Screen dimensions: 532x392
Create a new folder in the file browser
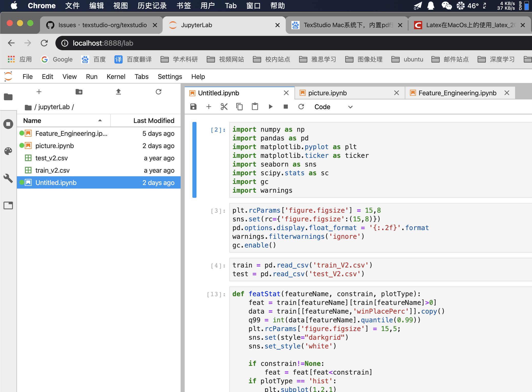(x=79, y=92)
